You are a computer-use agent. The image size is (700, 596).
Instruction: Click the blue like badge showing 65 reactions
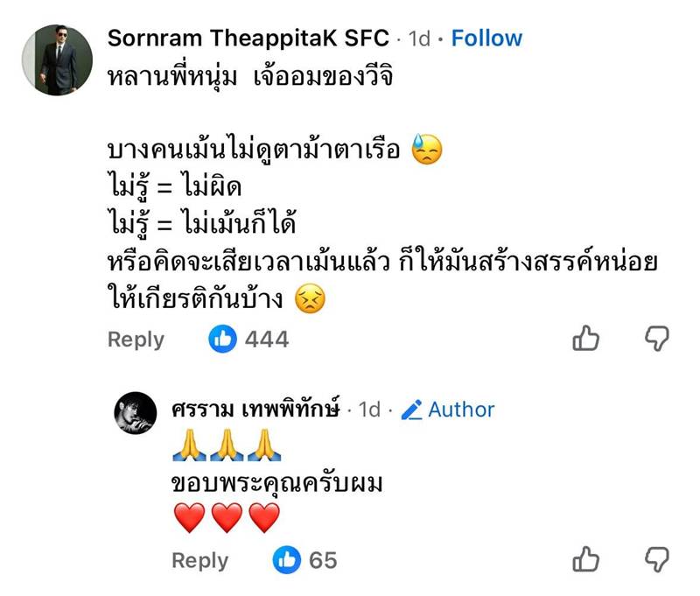point(297,559)
